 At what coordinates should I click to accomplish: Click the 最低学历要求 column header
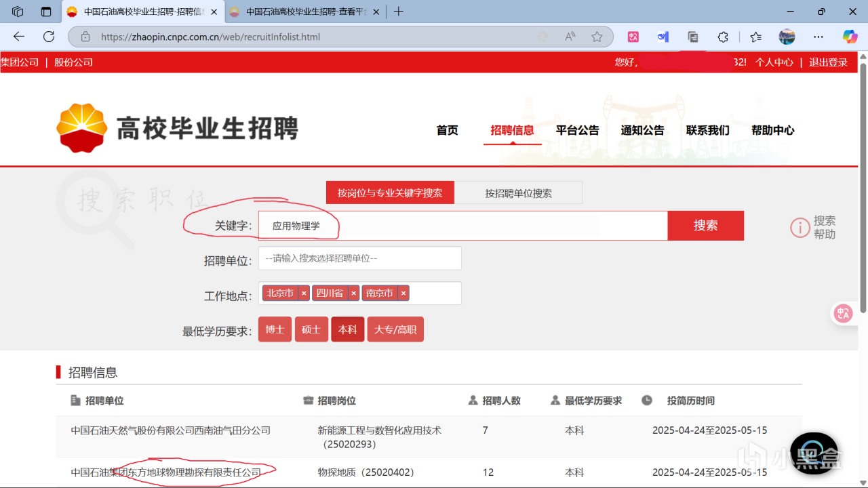point(586,401)
